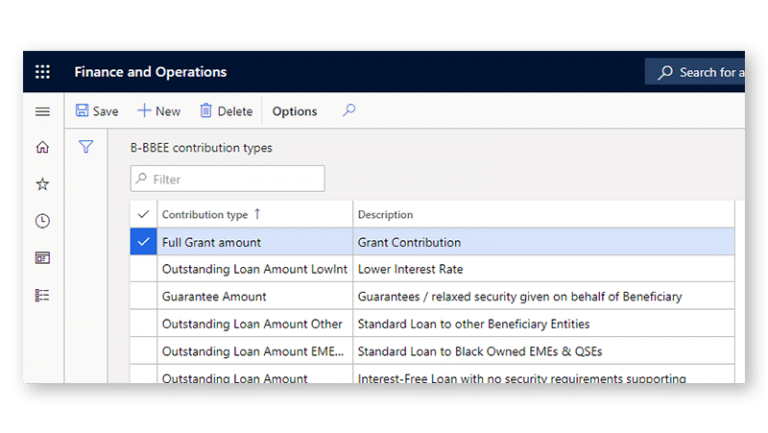Open Workspaces icon in sidebar

(42, 258)
